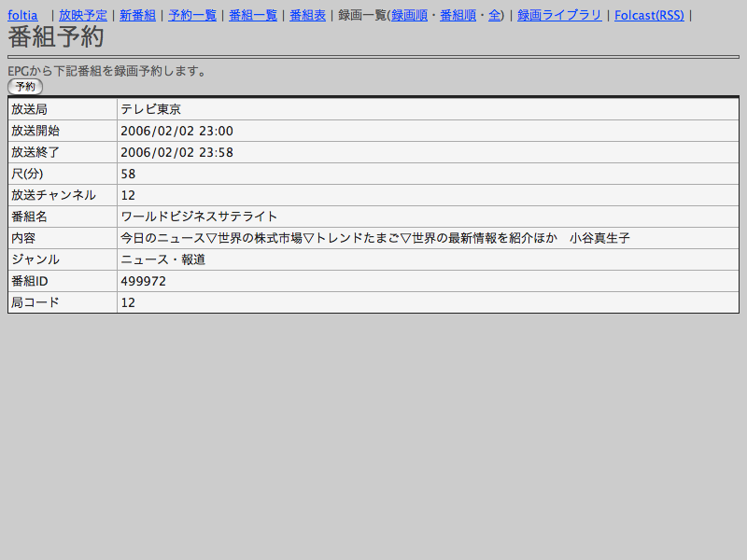Open the 録画ライブラリ link

click(559, 15)
